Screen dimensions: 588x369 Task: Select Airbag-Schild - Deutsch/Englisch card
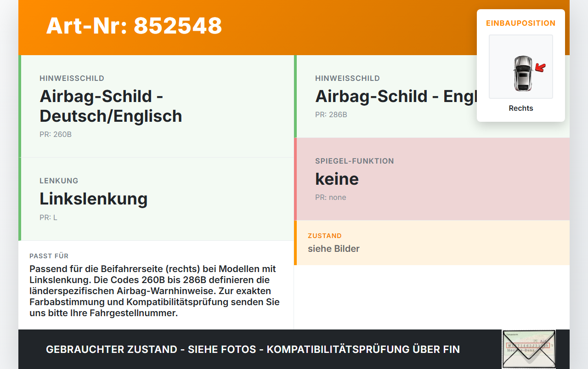156,106
